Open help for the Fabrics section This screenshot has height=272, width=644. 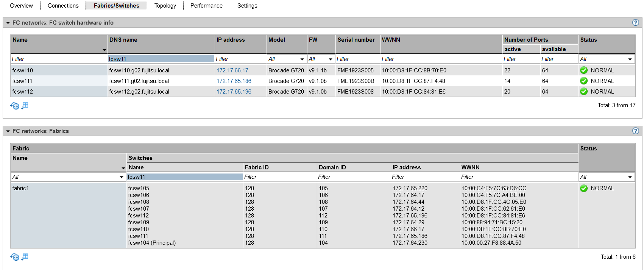[635, 131]
